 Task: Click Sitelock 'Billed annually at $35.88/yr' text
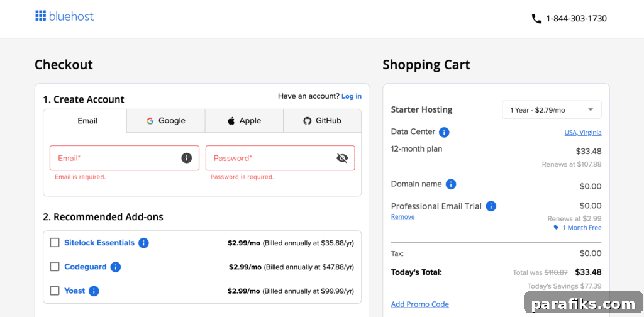click(308, 243)
